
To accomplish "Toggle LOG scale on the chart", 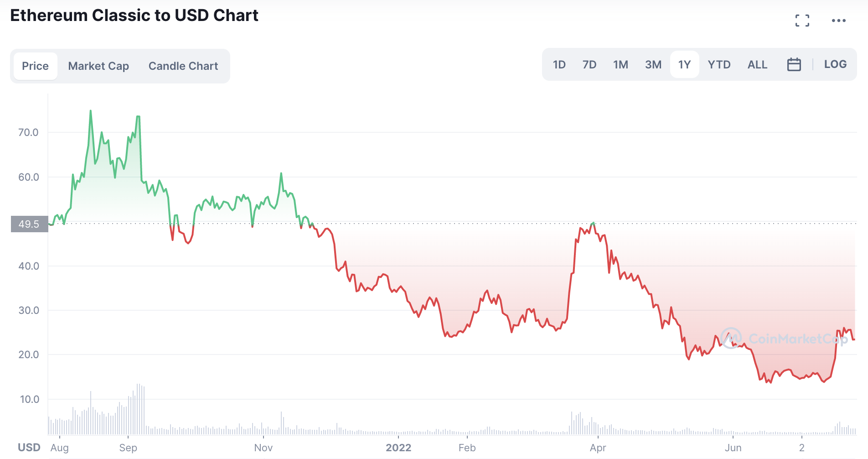I will pos(835,64).
